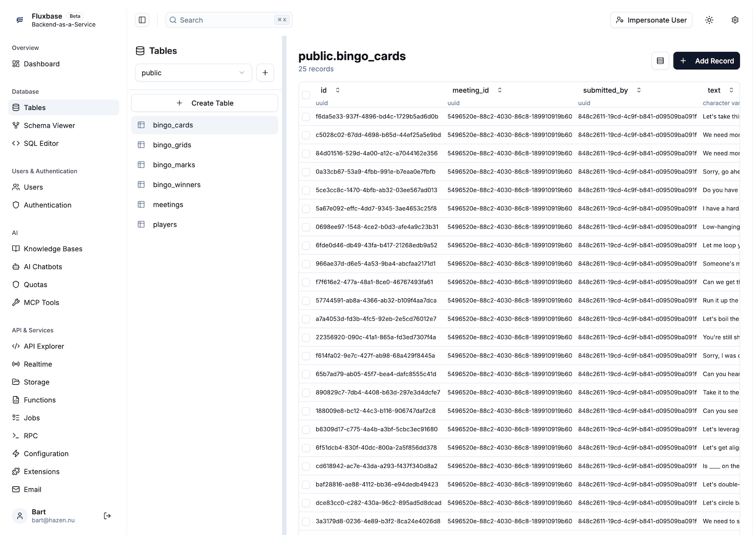Screen dimensions: 756x535
Task: Open the public schema dropdown
Action: tap(193, 73)
